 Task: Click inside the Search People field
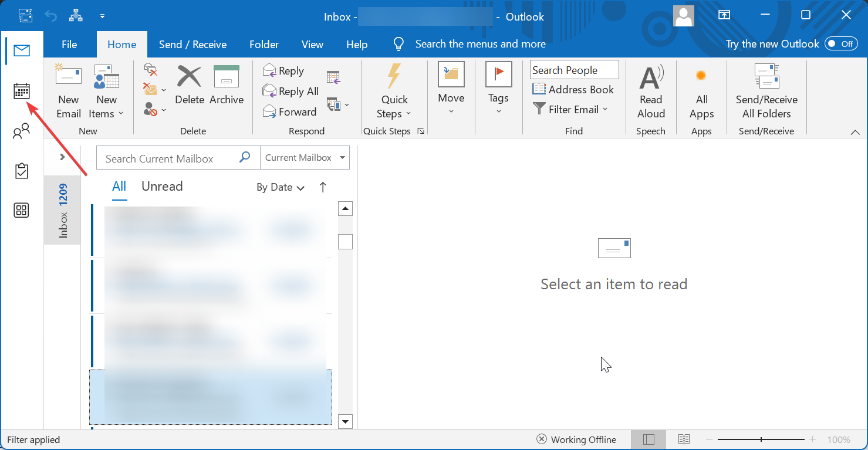click(x=574, y=69)
